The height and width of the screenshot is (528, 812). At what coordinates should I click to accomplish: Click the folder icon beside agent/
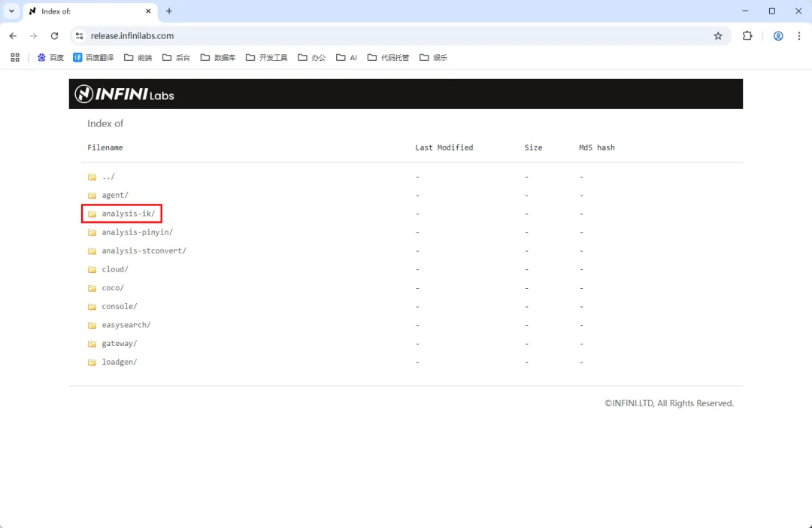[x=92, y=196]
